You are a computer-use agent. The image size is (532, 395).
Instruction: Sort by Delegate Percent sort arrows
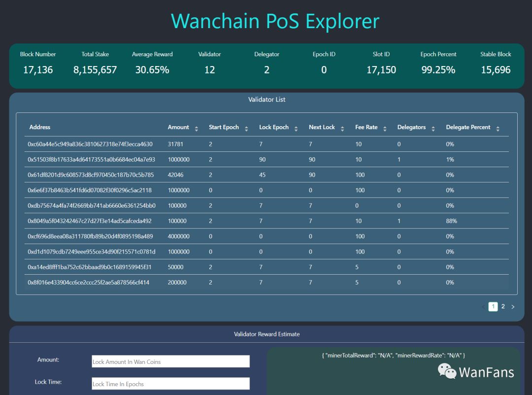coord(498,128)
